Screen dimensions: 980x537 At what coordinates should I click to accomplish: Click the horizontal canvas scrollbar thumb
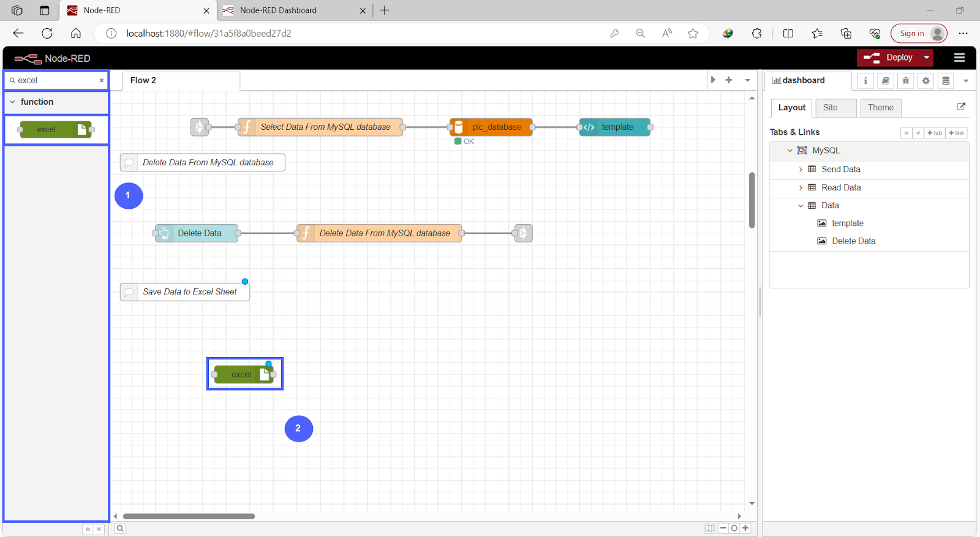coord(189,516)
